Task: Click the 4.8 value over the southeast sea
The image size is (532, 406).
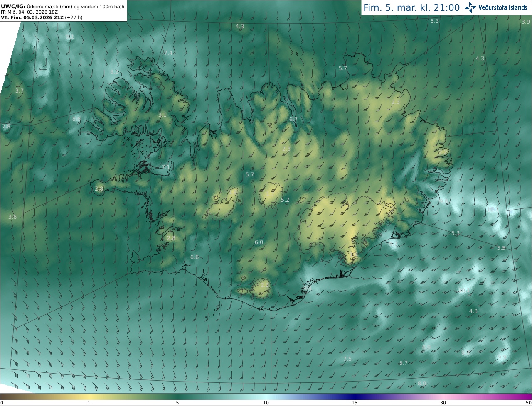Action: [473, 311]
